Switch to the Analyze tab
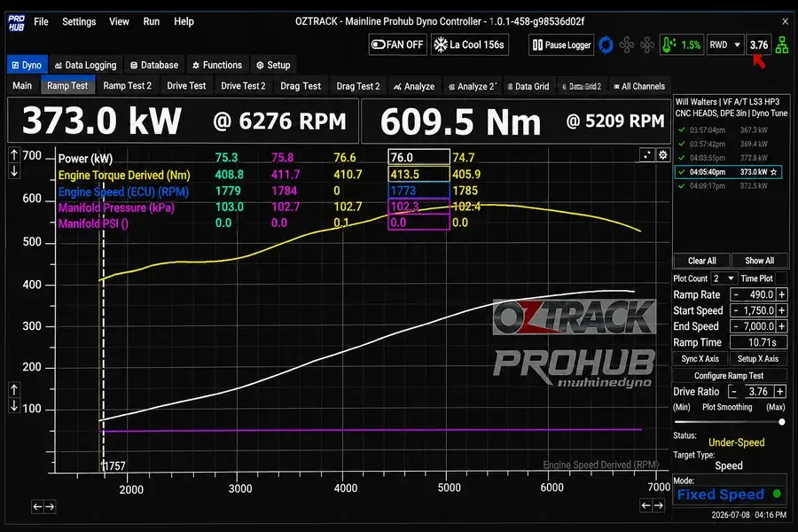Image resolution: width=798 pixels, height=532 pixels. tap(414, 87)
